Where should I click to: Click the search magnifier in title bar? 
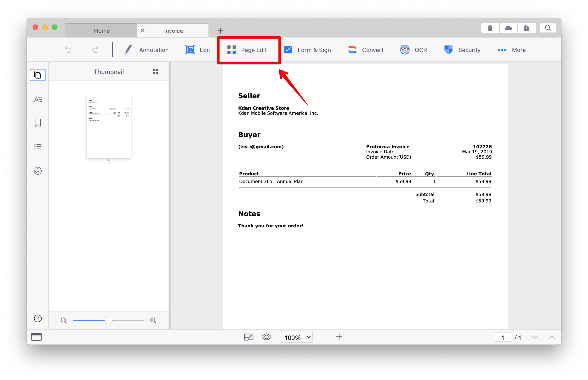coord(548,28)
